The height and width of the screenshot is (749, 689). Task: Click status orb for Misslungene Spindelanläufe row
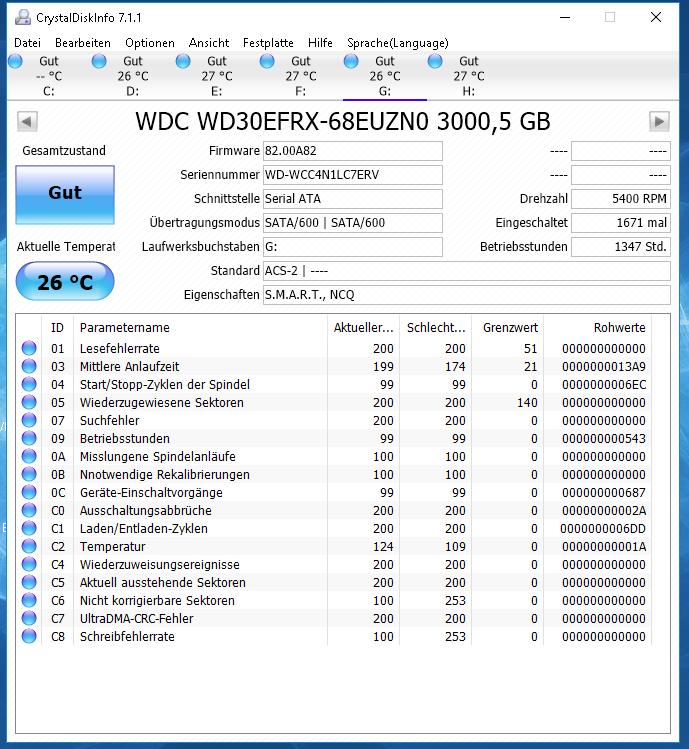[29, 456]
